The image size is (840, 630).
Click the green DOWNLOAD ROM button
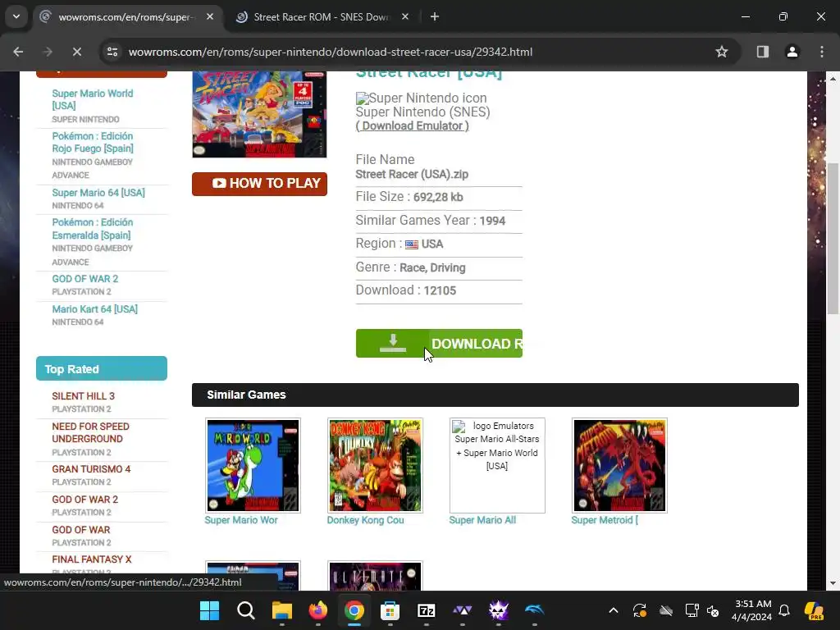(439, 344)
